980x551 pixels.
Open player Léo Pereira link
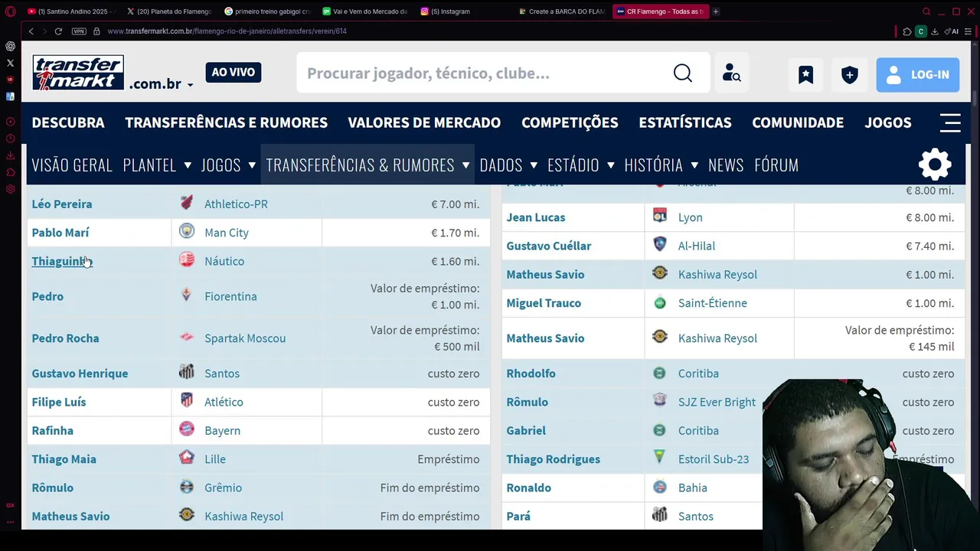pyautogui.click(x=62, y=204)
